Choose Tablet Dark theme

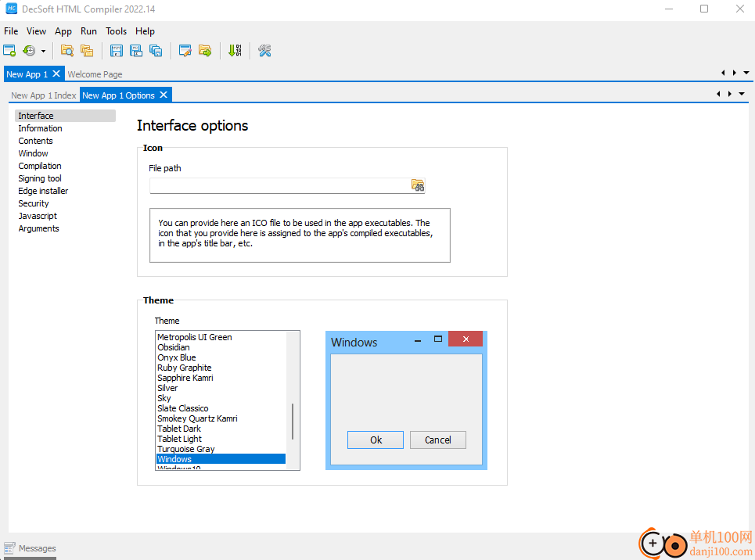pos(221,429)
